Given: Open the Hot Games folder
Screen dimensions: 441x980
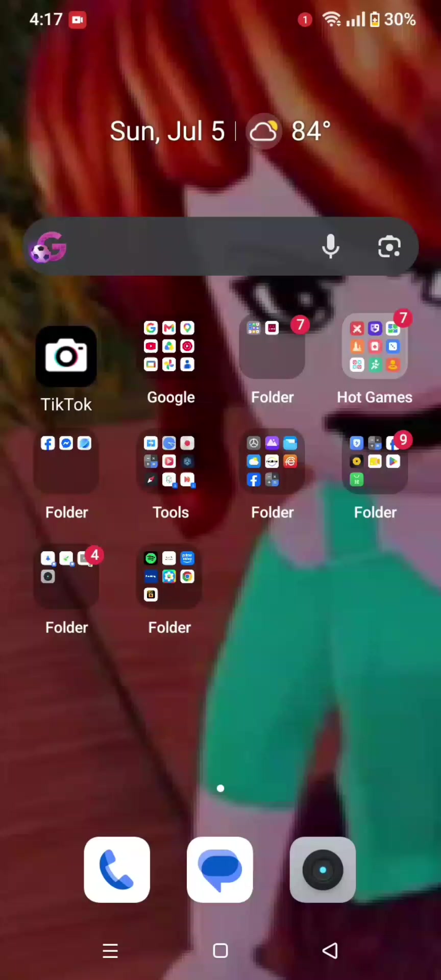Looking at the screenshot, I should point(375,346).
